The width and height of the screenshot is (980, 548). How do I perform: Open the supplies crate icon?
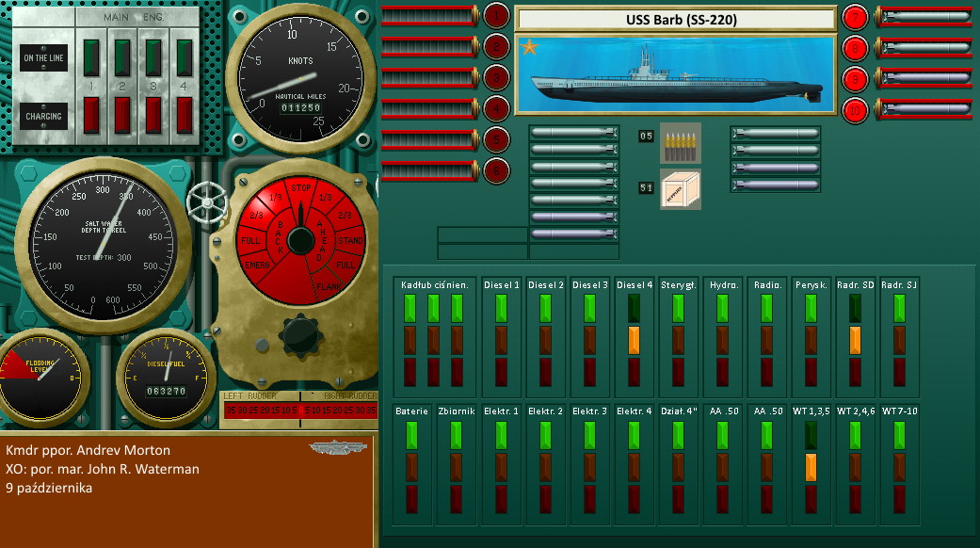[x=680, y=188]
